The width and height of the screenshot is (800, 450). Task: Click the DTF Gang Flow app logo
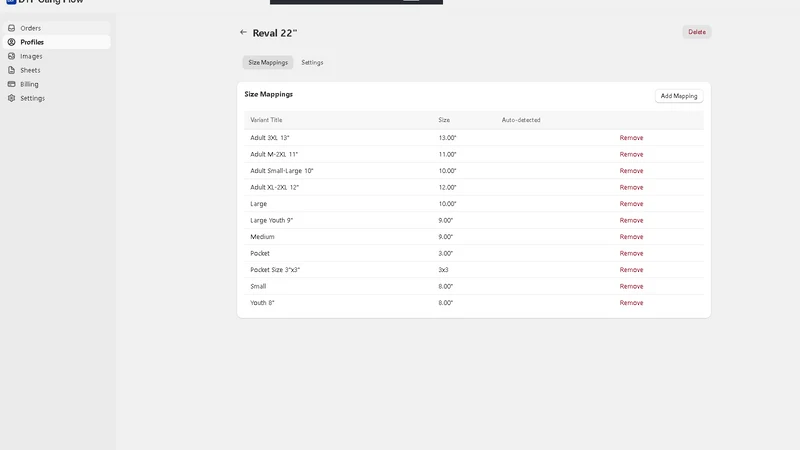[x=11, y=2]
